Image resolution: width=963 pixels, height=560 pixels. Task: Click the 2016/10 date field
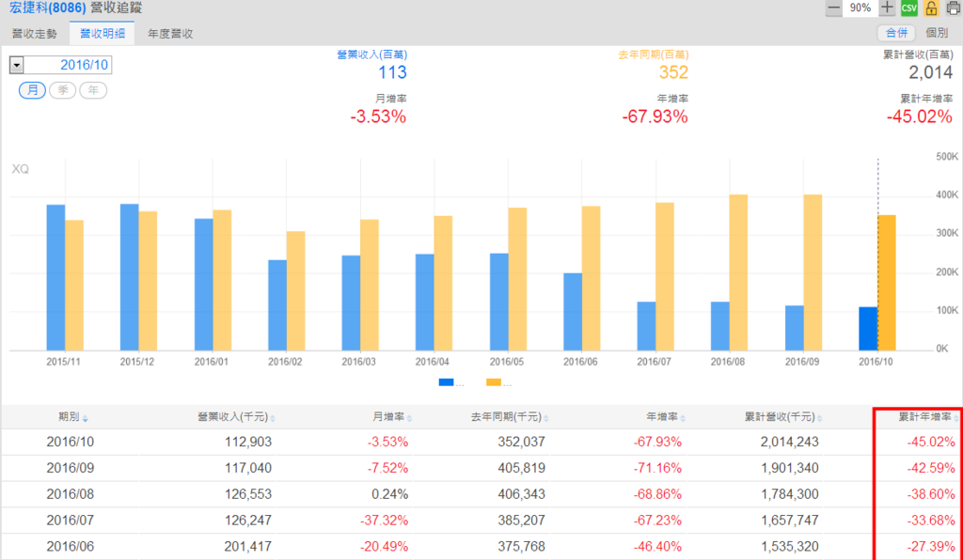68,65
